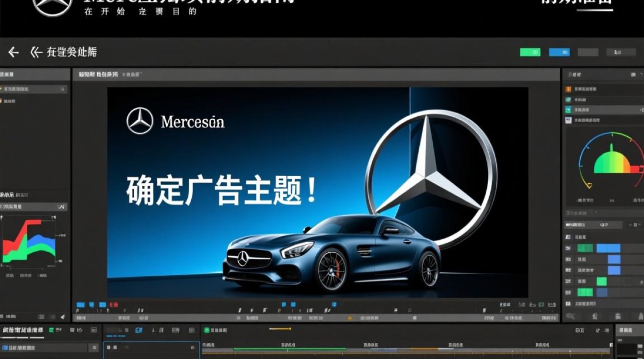The image size is (644, 359).
Task: Toggle the orange checkbox item in the left panel
Action: 2,101
